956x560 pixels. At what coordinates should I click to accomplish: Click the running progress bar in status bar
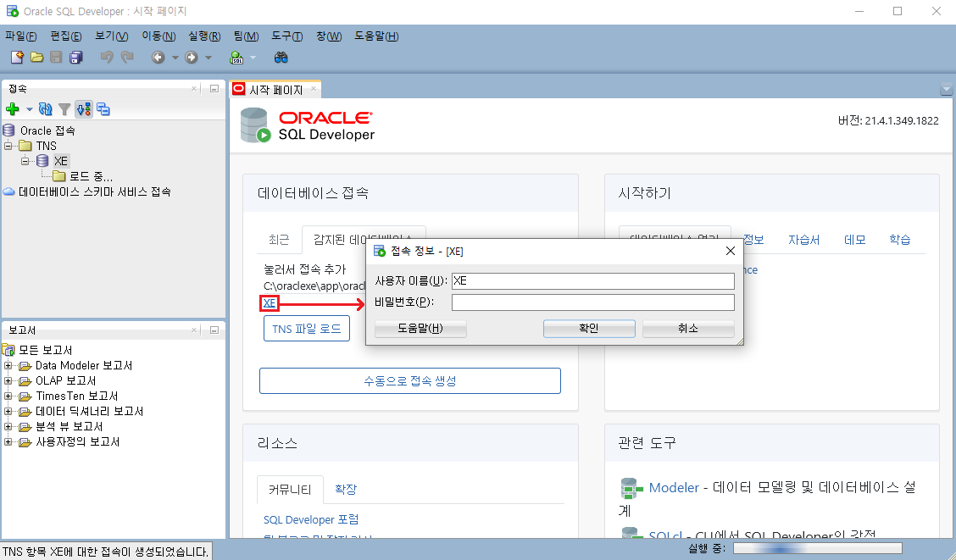point(818,548)
